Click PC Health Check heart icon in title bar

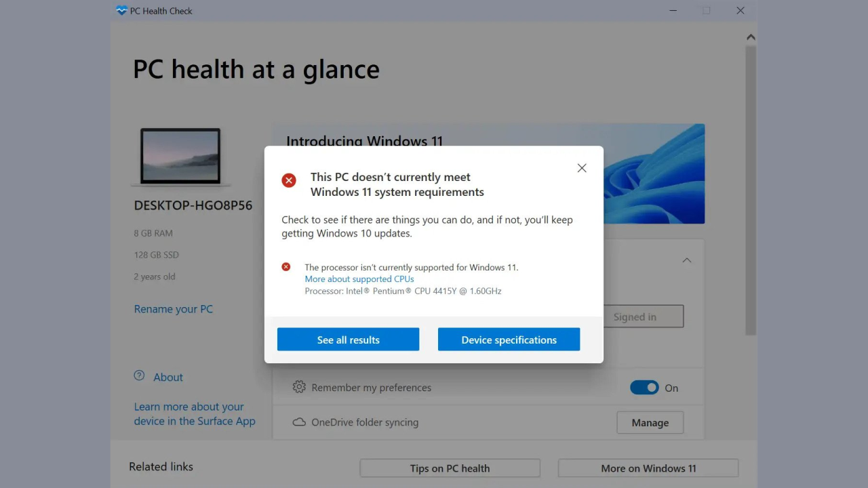tap(121, 10)
